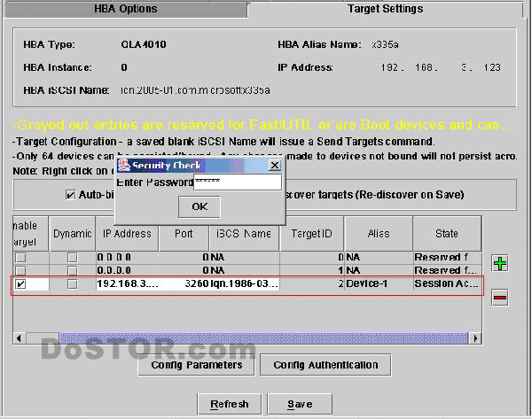Click the Security Check title bar icon

(124, 166)
